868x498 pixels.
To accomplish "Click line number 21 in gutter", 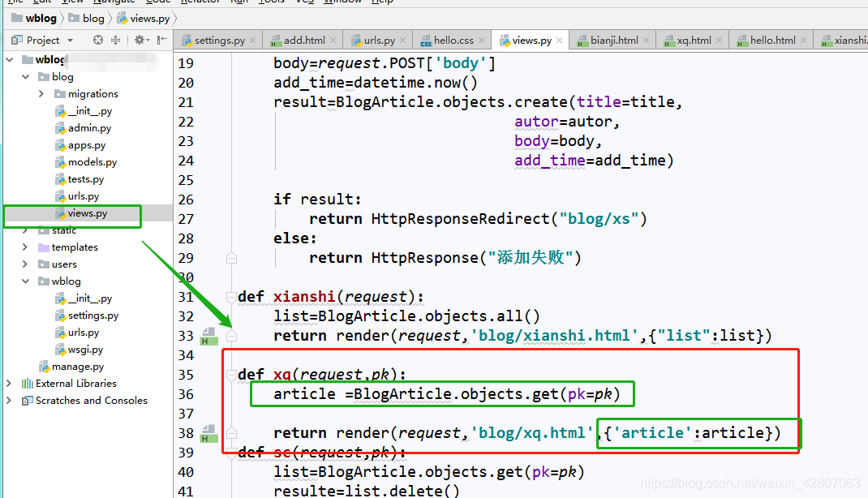I will [x=186, y=102].
